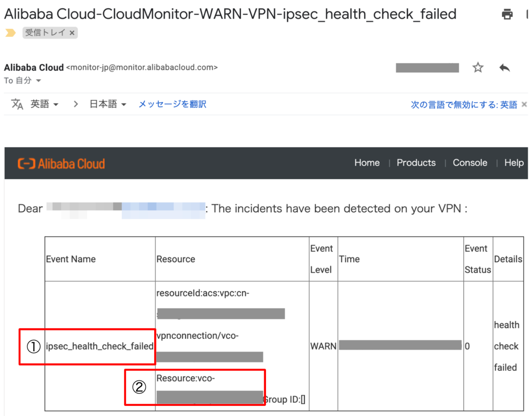The width and height of the screenshot is (532, 416).
Task: Click sender address monitor-jp@monitor.alibabacloud.com
Action: click(x=142, y=68)
